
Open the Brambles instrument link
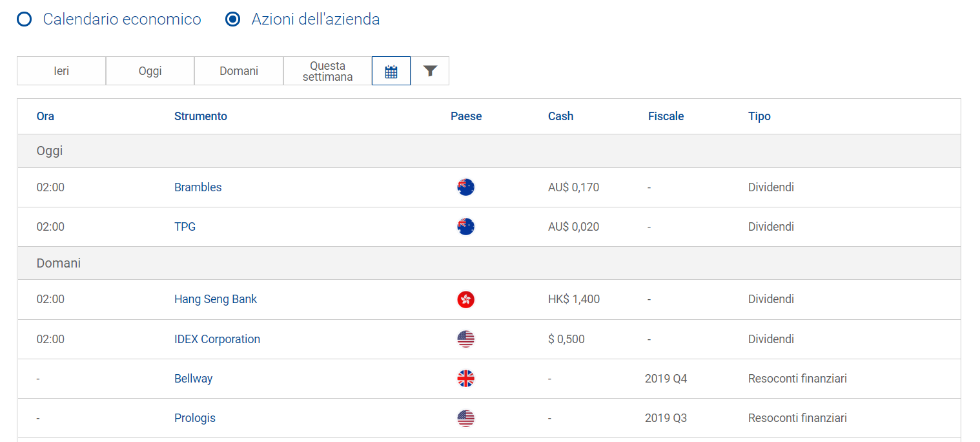pos(198,187)
